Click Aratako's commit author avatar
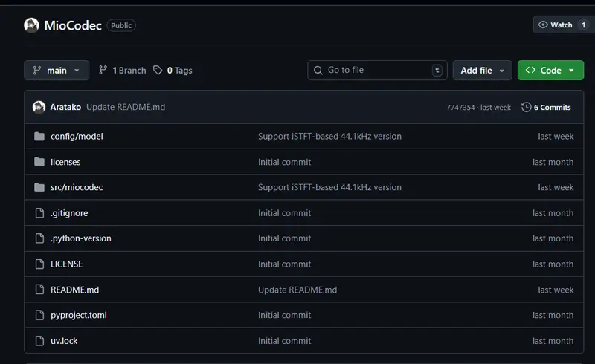The height and width of the screenshot is (364, 595). coord(39,107)
